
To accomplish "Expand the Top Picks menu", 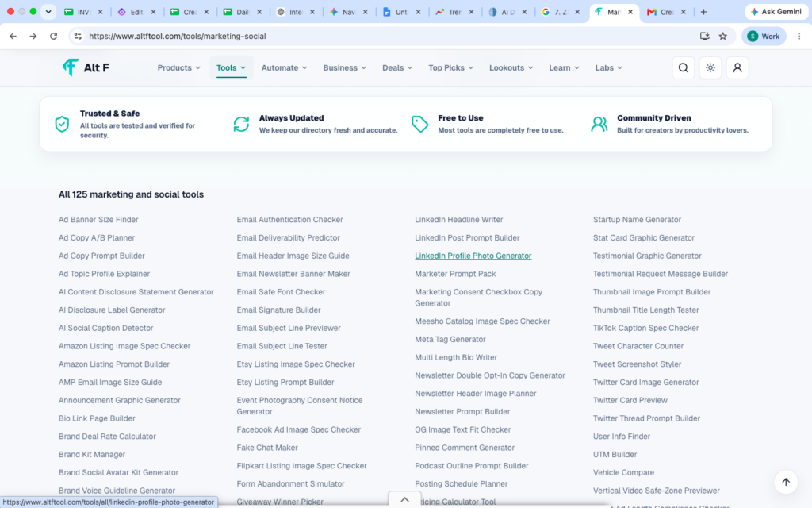I will 450,68.
